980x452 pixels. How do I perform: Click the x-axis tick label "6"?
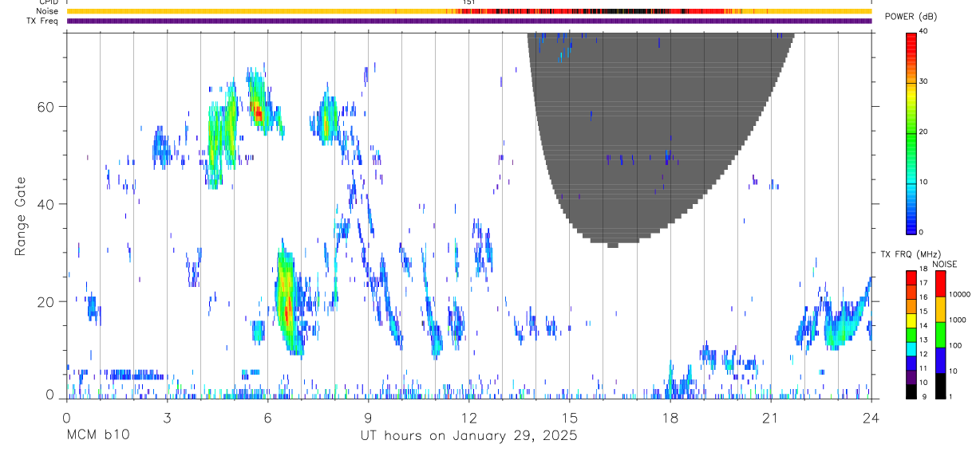point(267,418)
